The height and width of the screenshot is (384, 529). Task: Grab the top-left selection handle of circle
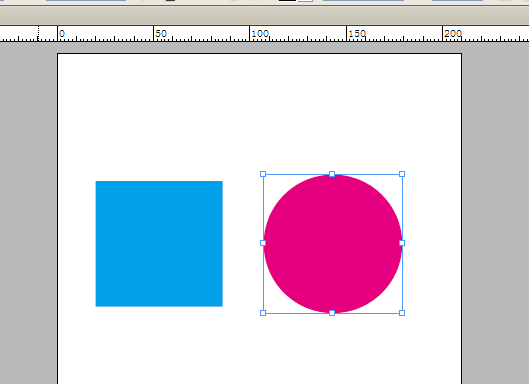263,174
